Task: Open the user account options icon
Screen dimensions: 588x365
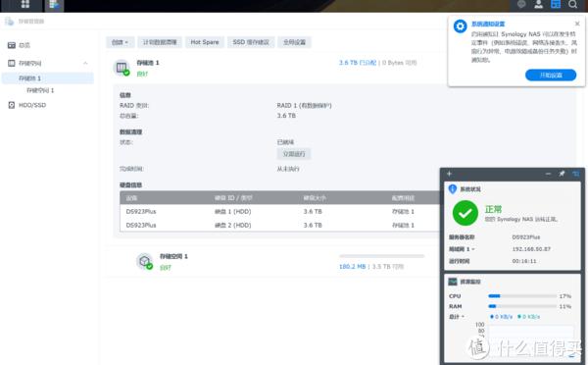Action: [538, 5]
